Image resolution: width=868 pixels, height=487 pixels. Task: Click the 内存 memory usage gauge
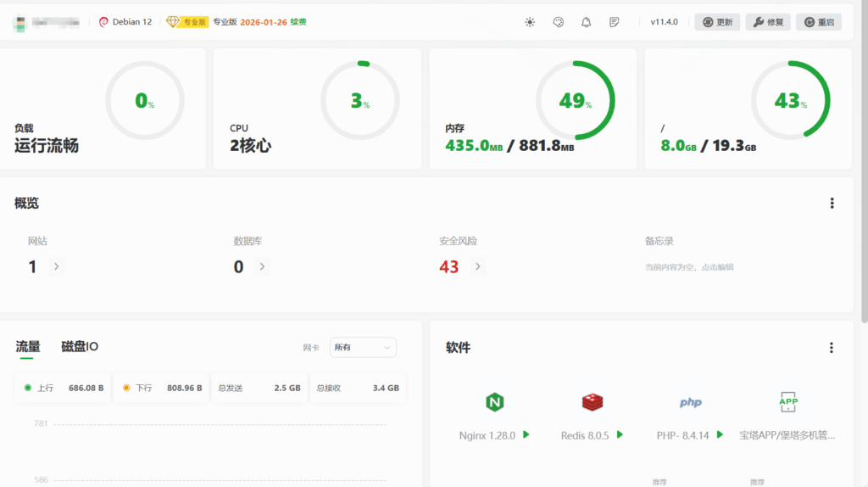coord(576,101)
